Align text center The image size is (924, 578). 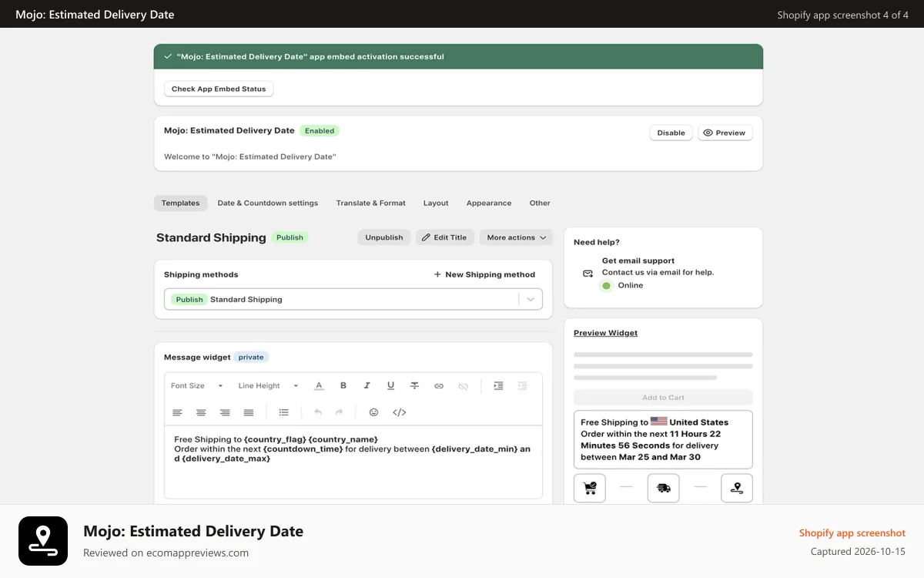201,412
